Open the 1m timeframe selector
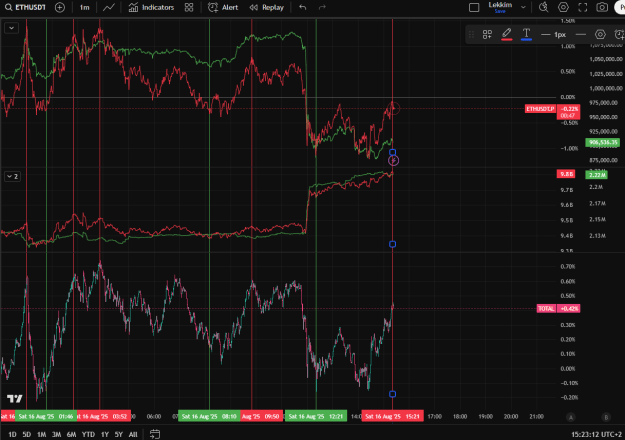 click(85, 7)
